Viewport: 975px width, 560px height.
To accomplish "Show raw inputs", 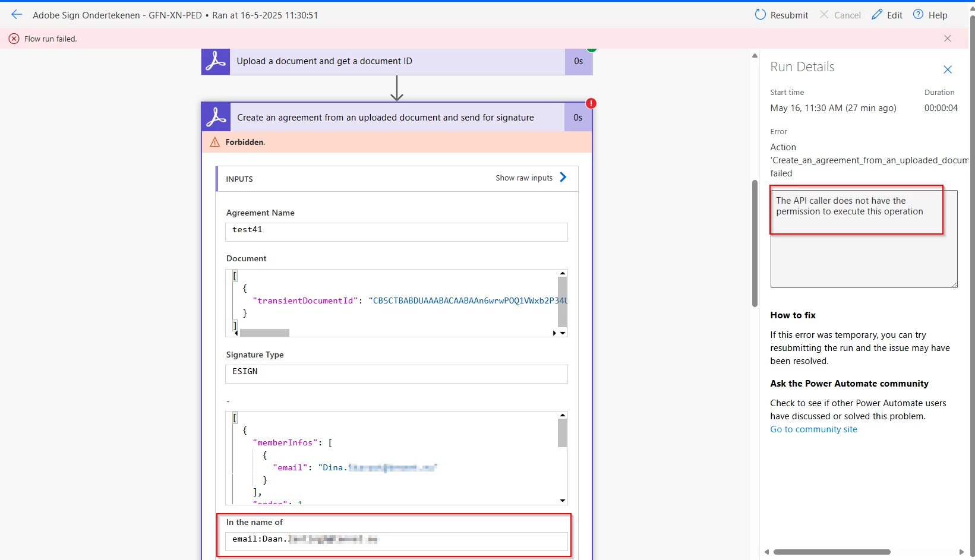I will coord(524,178).
